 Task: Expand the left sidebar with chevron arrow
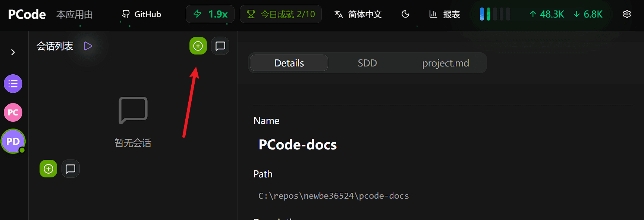click(x=13, y=52)
